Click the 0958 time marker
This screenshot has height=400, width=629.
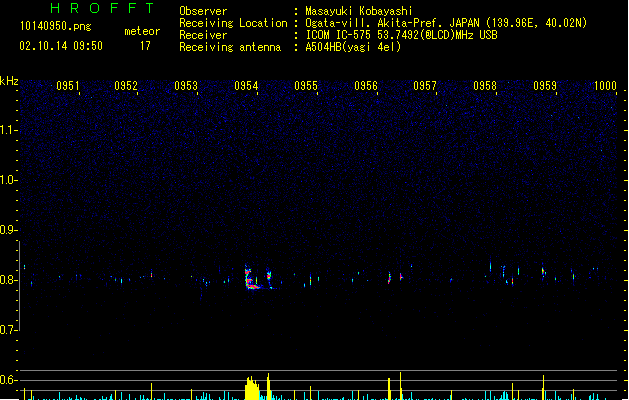[x=485, y=86]
